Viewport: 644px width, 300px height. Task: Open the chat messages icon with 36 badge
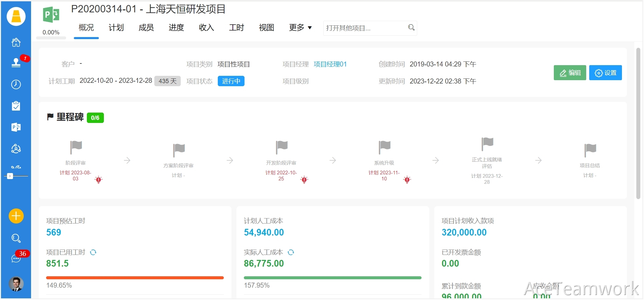click(16, 258)
